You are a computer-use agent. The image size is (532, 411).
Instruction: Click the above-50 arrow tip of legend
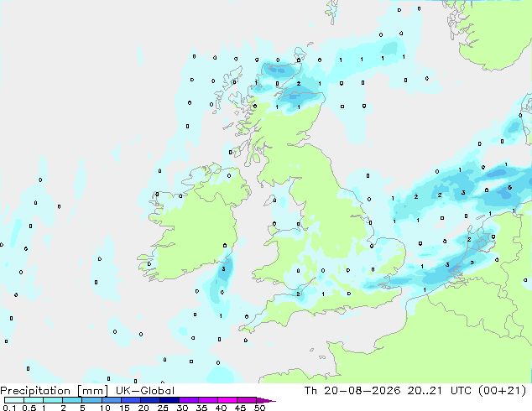[266, 400]
